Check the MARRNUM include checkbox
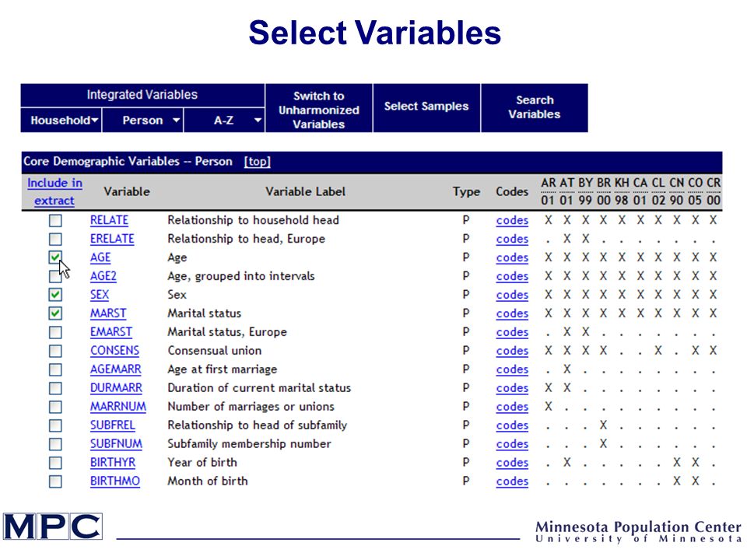 55,407
